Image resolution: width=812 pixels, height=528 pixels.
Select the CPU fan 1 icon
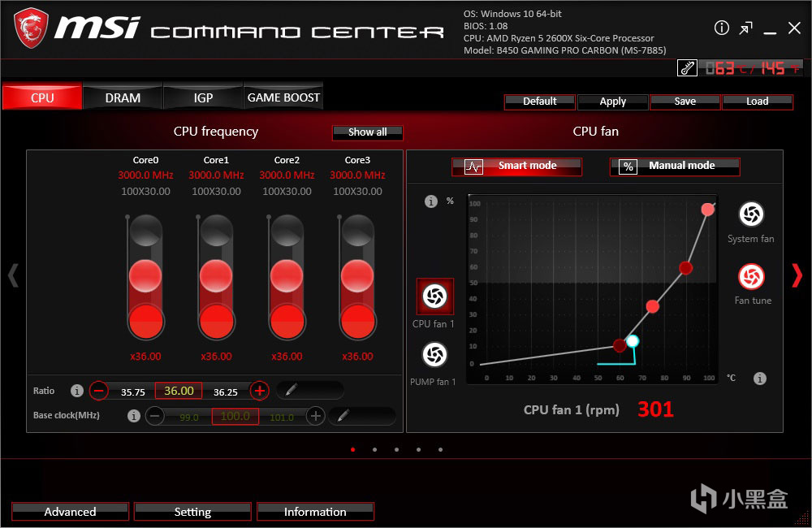[x=435, y=296]
